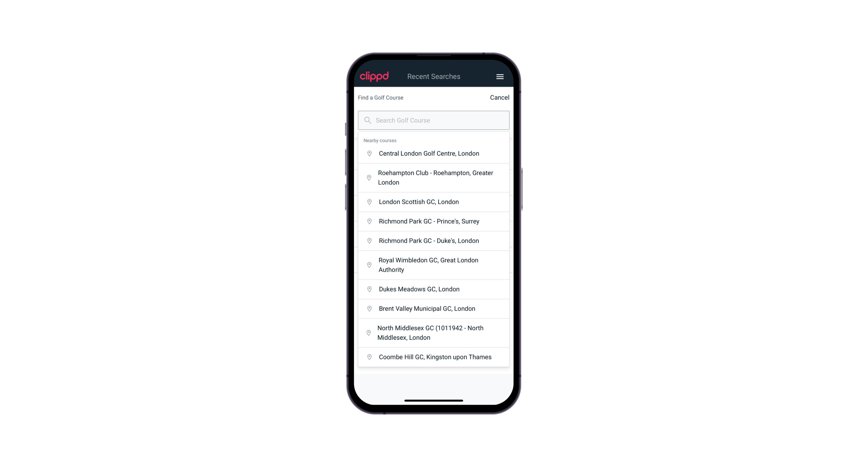Click the hamburger menu icon

tap(499, 76)
